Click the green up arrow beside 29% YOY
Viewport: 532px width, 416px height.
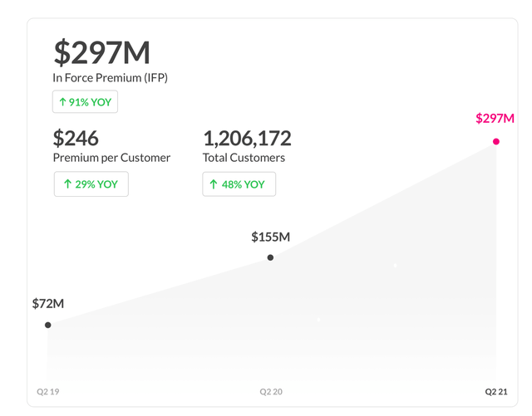(x=67, y=184)
